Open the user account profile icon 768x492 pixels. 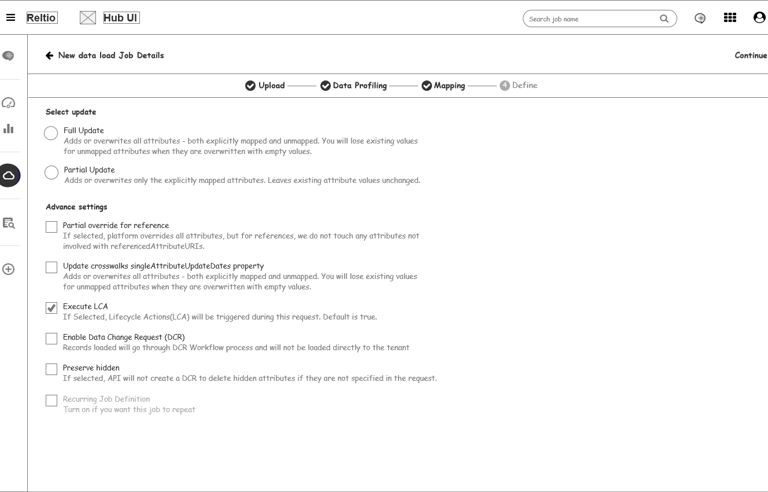pos(759,18)
